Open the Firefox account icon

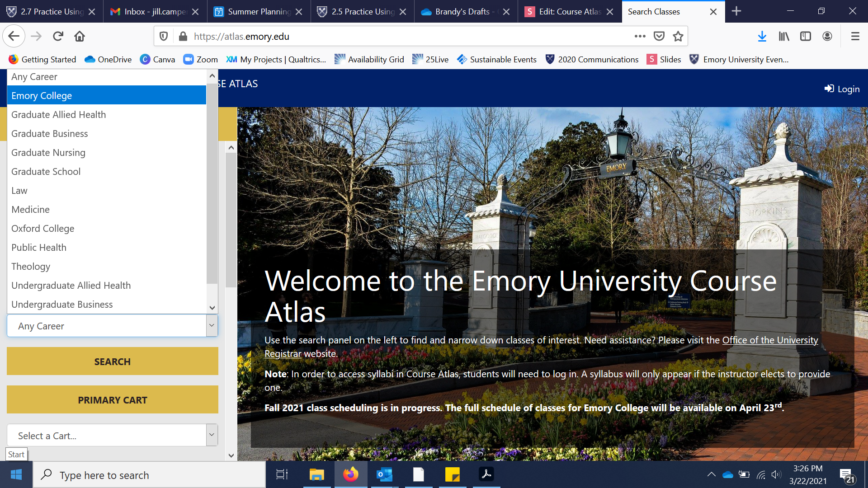(x=827, y=36)
